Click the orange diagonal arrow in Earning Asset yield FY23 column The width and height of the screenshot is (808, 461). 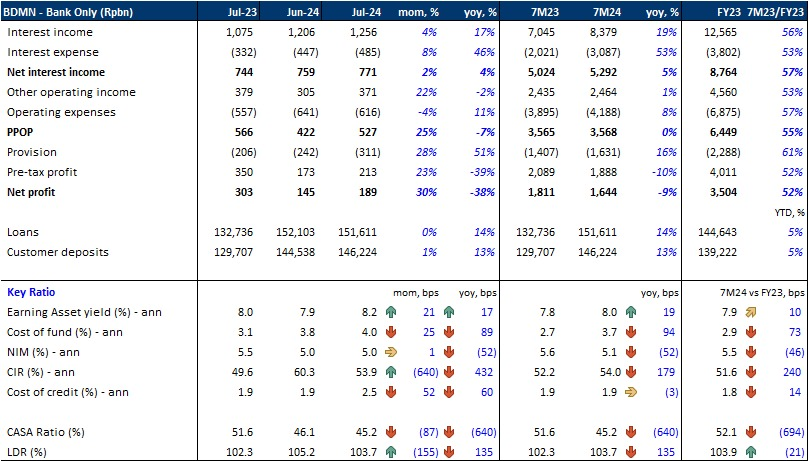tap(751, 312)
